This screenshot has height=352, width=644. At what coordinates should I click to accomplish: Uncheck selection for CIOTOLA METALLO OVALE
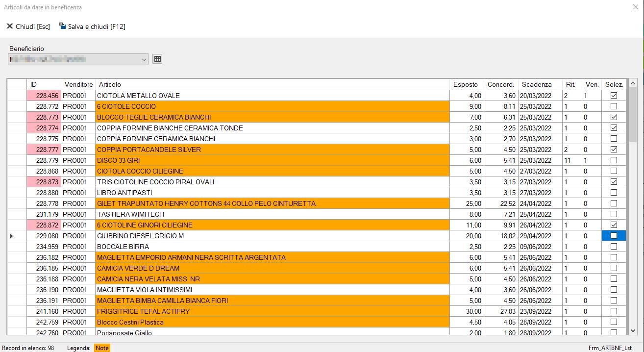pos(614,96)
